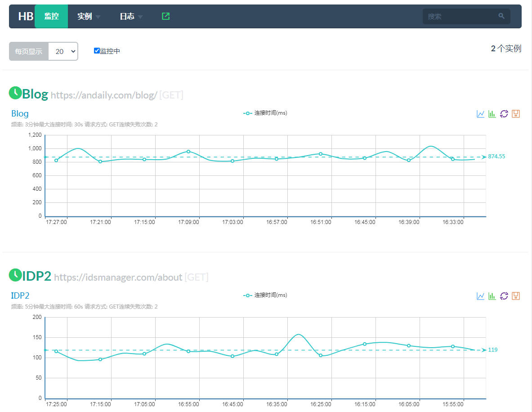Open the green external link icon in navbar
Image resolution: width=532 pixels, height=412 pixels.
(165, 16)
